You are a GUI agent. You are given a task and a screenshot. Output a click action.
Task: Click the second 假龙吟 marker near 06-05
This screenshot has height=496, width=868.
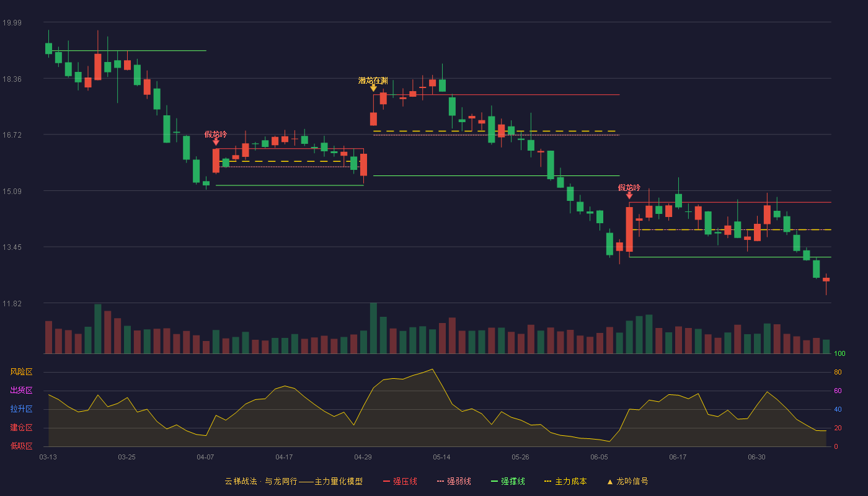click(629, 195)
